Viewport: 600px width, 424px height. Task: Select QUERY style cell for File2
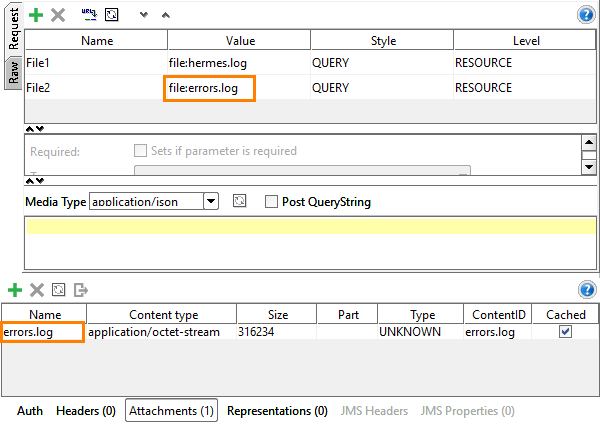382,88
